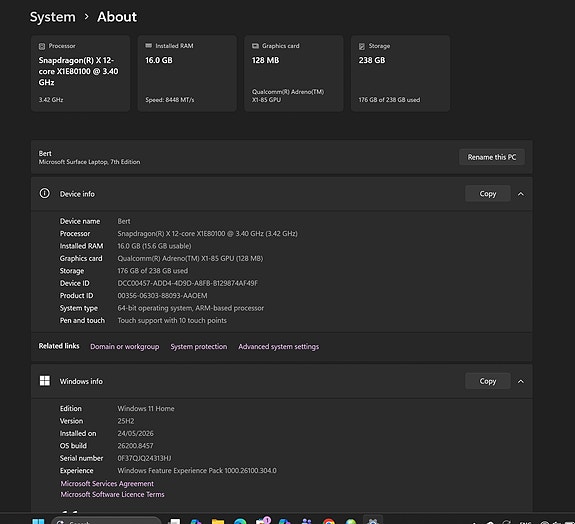This screenshot has width=575, height=524.
Task: Click the serial number 0F37QJQ24313HJ
Action: coord(144,458)
